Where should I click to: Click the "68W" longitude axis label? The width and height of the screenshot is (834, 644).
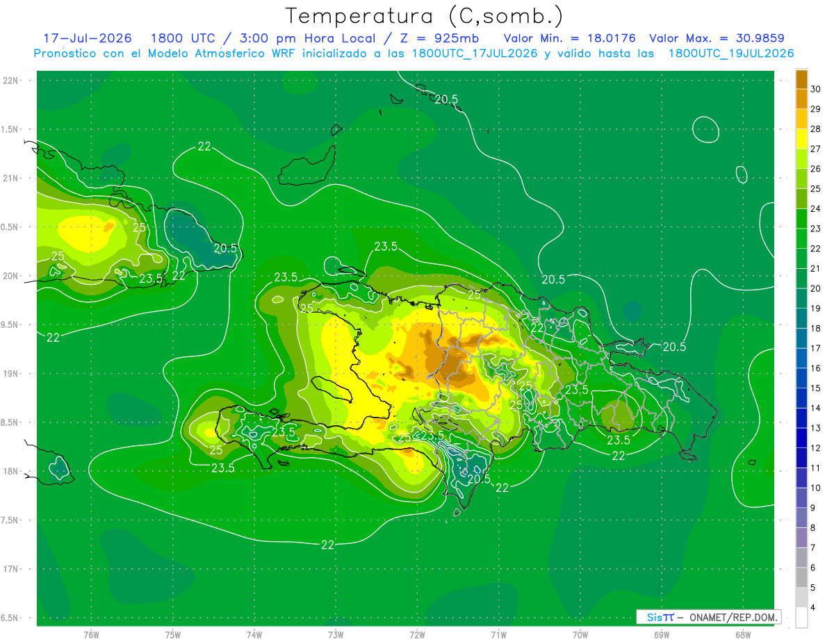742,634
